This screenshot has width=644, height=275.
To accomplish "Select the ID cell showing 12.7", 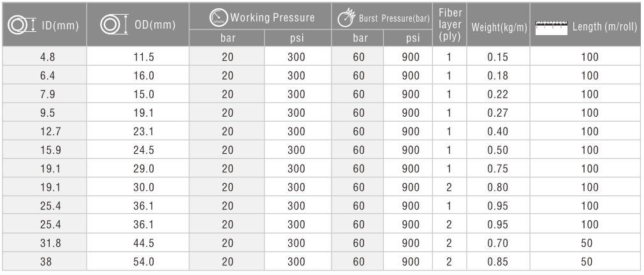I will click(x=45, y=131).
